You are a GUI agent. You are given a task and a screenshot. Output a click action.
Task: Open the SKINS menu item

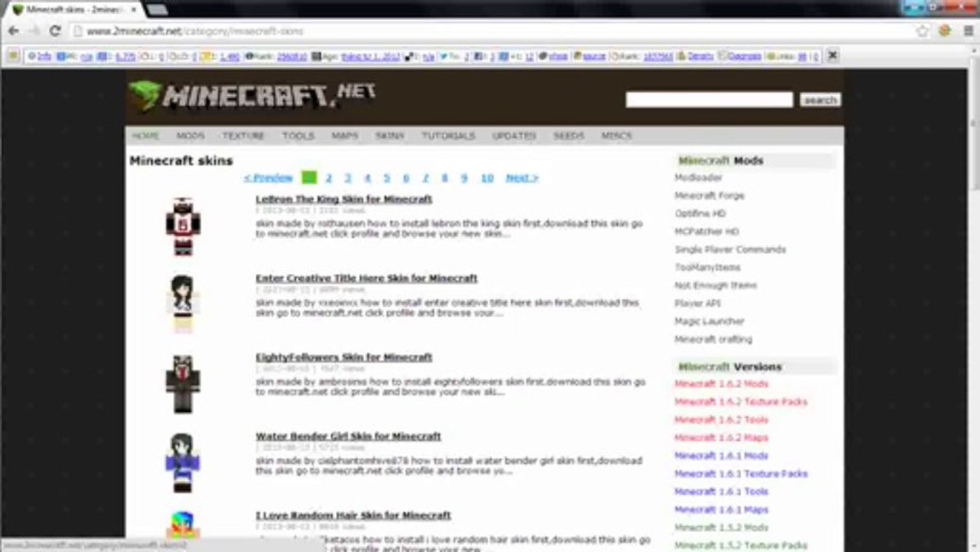point(389,136)
